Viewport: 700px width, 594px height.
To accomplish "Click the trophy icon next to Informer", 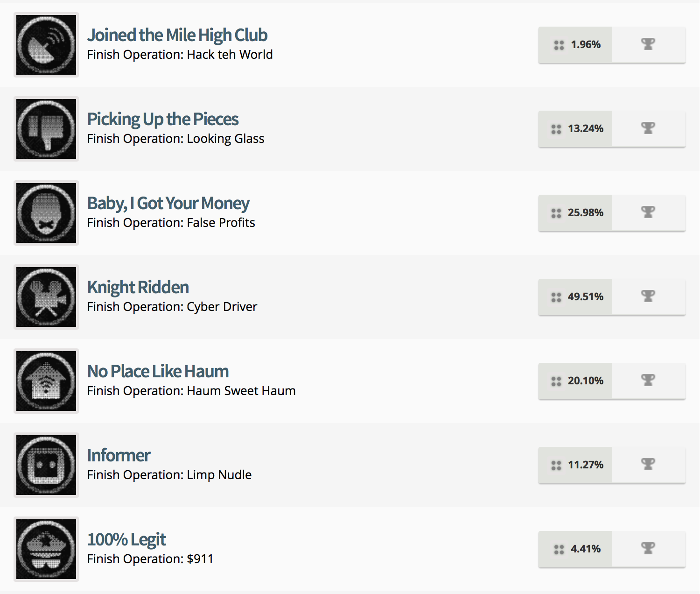I will pos(648,465).
